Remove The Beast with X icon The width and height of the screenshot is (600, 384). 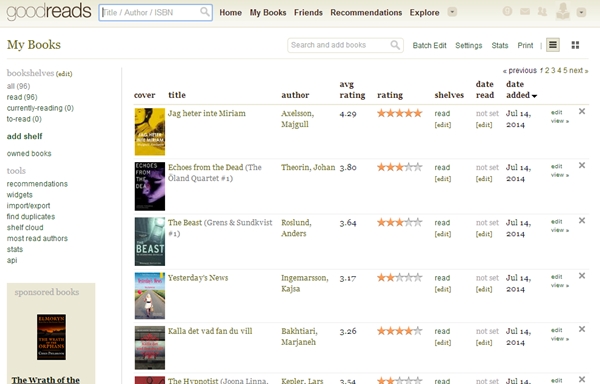click(582, 221)
